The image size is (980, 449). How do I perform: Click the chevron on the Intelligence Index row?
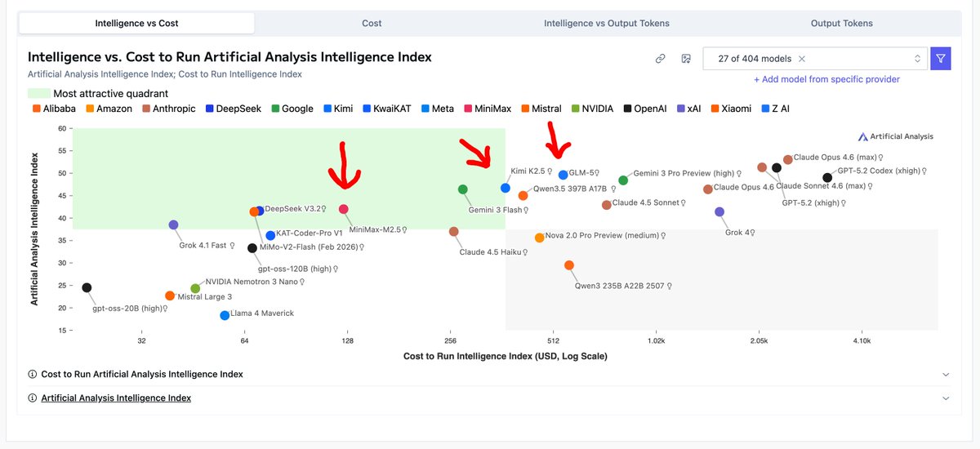pos(946,398)
